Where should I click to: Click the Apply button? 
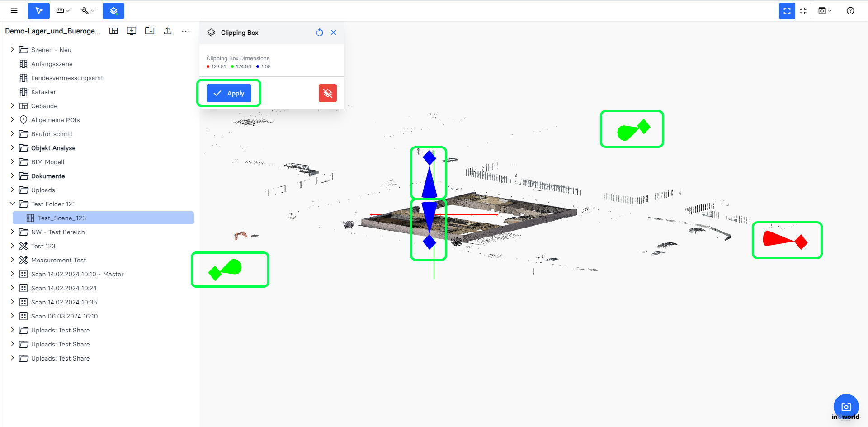click(229, 93)
